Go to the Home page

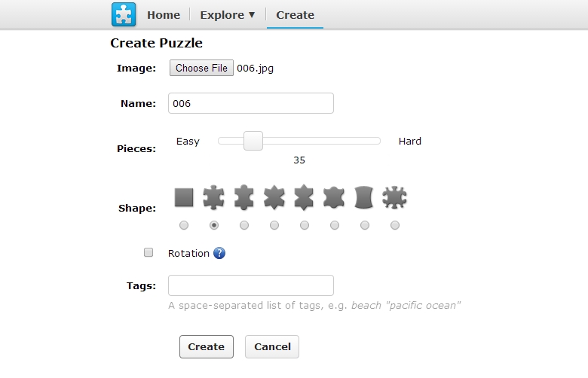[x=164, y=15]
